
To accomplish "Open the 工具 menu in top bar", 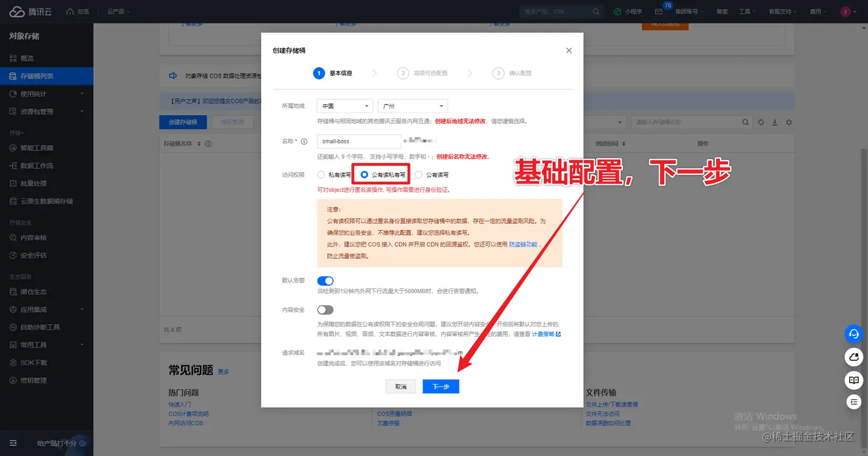I will pyautogui.click(x=747, y=11).
